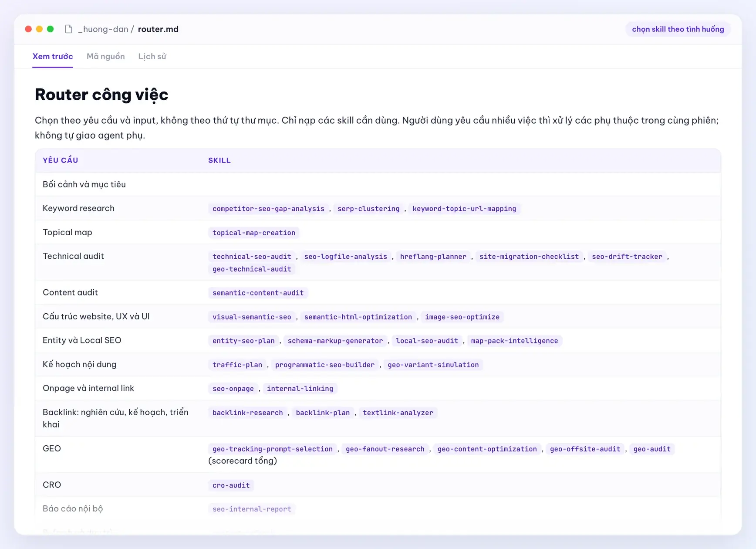
Task: Click the red close window dot
Action: (28, 29)
